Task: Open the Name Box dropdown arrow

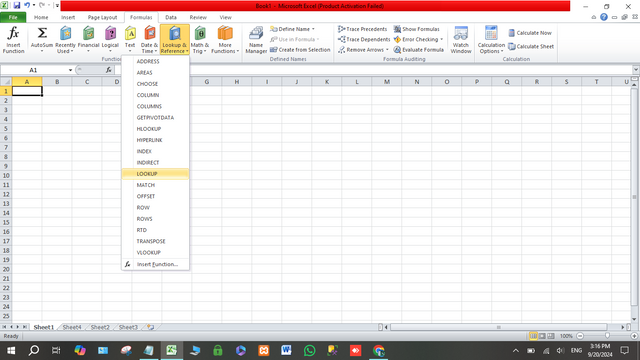Action: click(x=70, y=70)
